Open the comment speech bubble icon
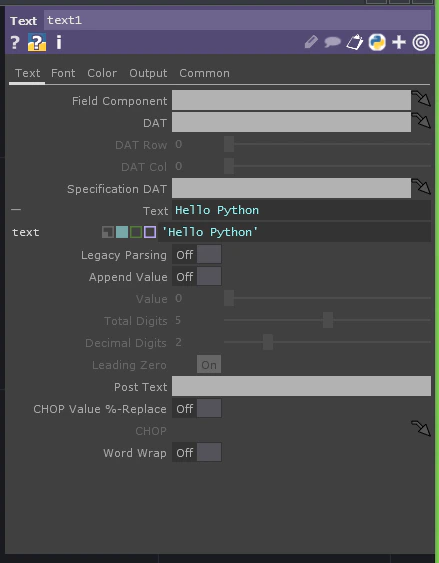Image resolution: width=439 pixels, height=563 pixels. [332, 42]
